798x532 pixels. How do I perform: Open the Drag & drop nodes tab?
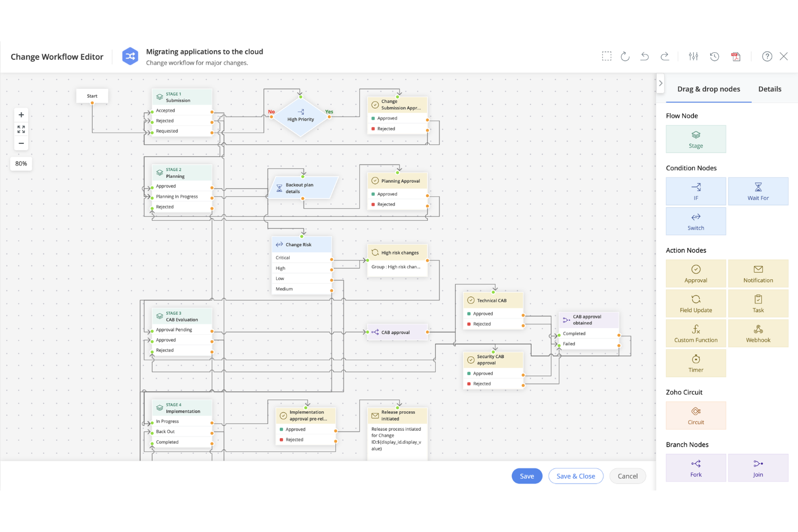[708, 89]
